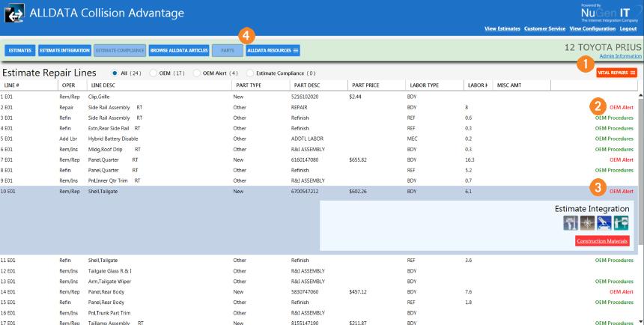This screenshot has height=325, width=644.
Task: Click the '12 TOYOTA PRIUS' vehicle title
Action: coord(603,47)
